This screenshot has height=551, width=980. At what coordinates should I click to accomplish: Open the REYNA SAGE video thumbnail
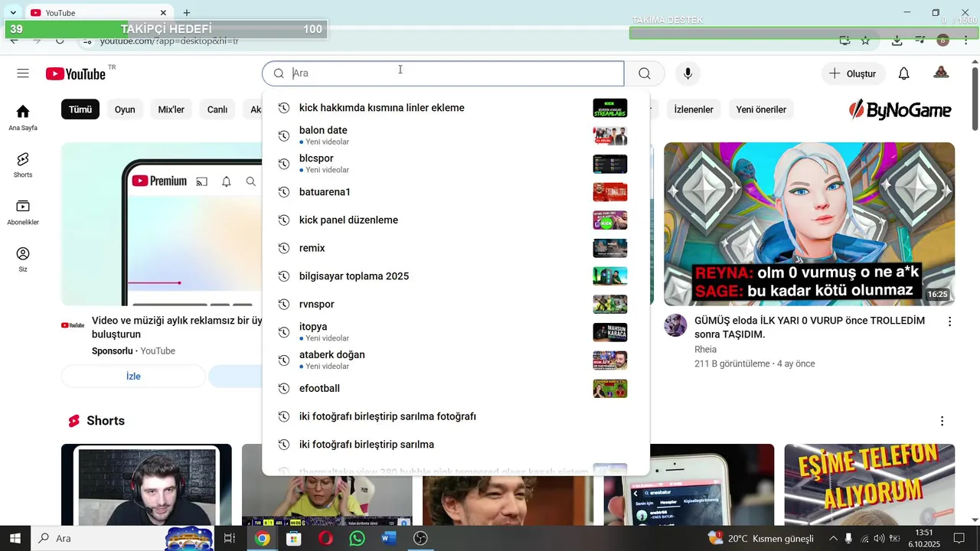tap(809, 224)
